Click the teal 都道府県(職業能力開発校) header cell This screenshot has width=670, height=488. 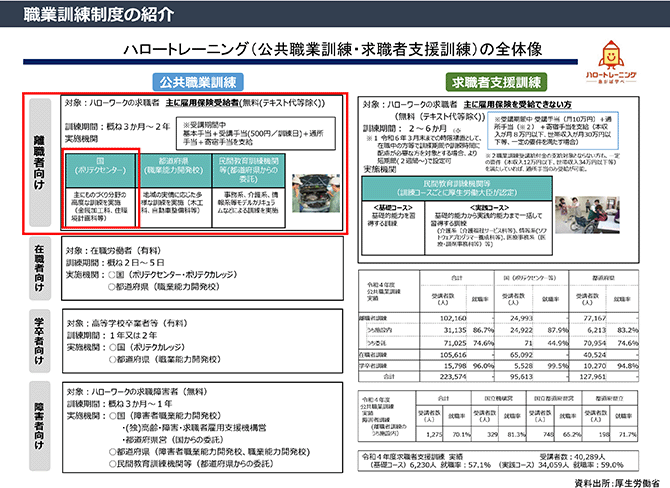[173, 171]
